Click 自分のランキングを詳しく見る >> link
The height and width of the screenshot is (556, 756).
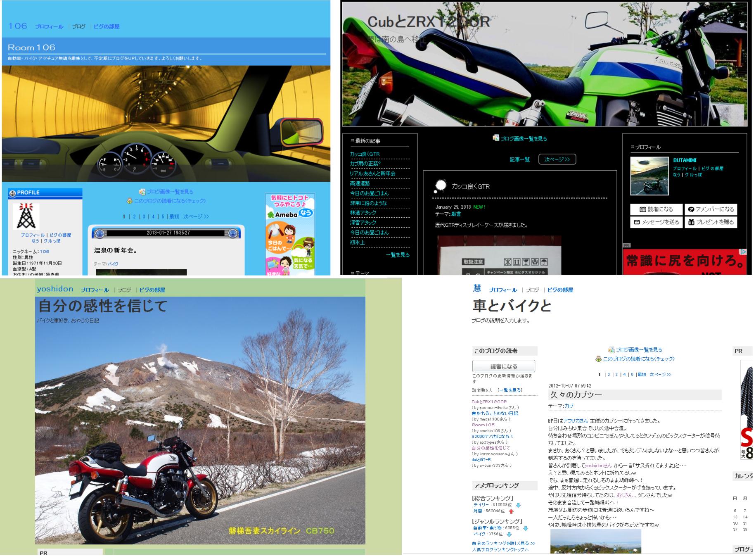pyautogui.click(x=504, y=544)
